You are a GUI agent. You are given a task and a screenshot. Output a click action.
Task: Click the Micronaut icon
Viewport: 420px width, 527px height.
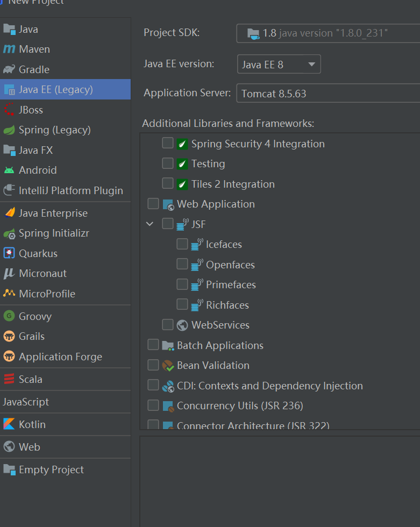point(9,273)
